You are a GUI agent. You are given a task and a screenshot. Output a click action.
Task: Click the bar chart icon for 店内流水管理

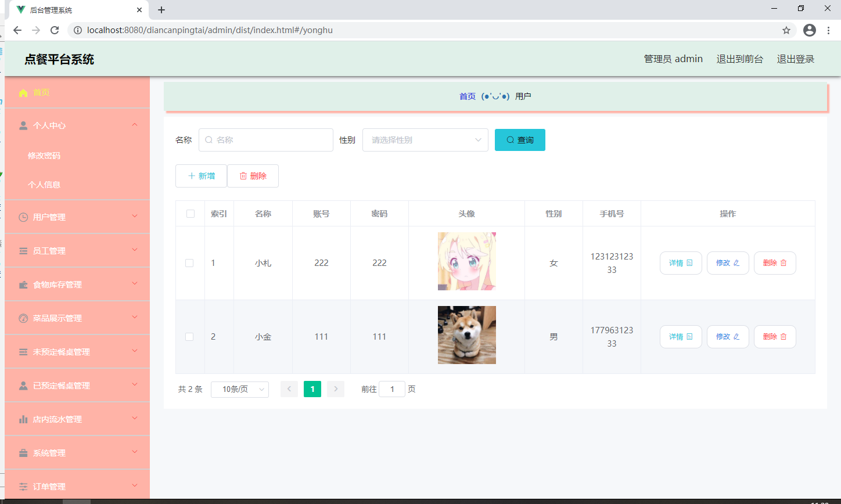tap(23, 419)
